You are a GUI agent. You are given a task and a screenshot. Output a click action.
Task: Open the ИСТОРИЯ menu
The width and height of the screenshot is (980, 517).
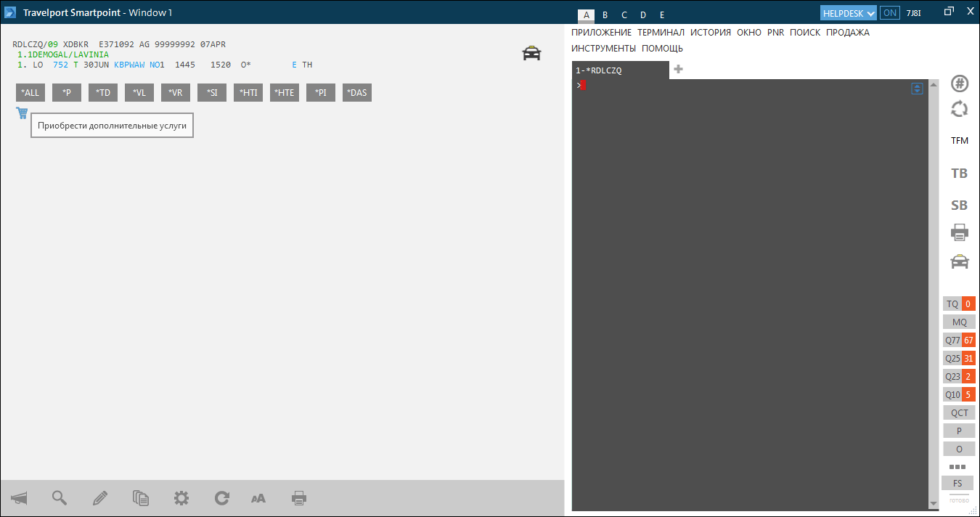coord(711,33)
